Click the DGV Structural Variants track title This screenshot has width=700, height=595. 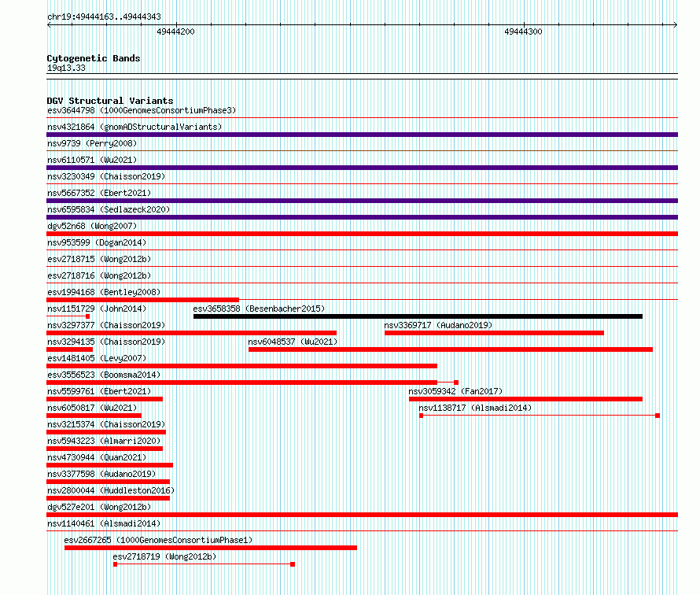coord(110,101)
